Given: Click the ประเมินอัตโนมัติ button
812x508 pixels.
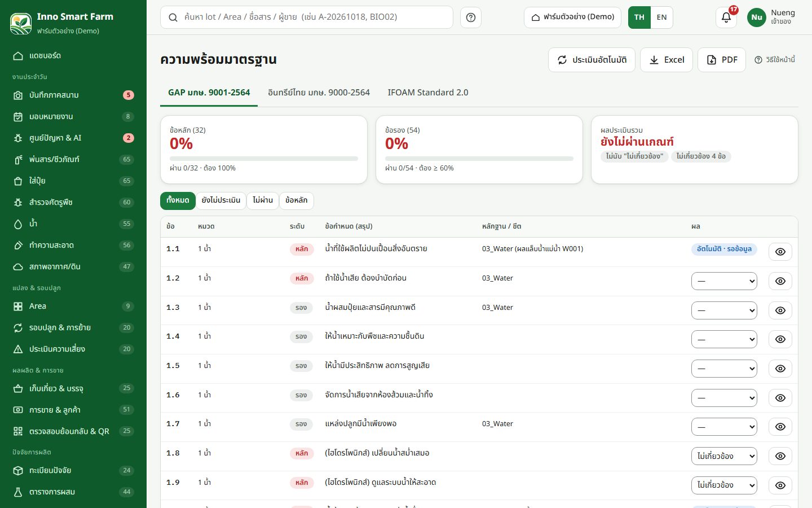Looking at the screenshot, I should pos(592,60).
